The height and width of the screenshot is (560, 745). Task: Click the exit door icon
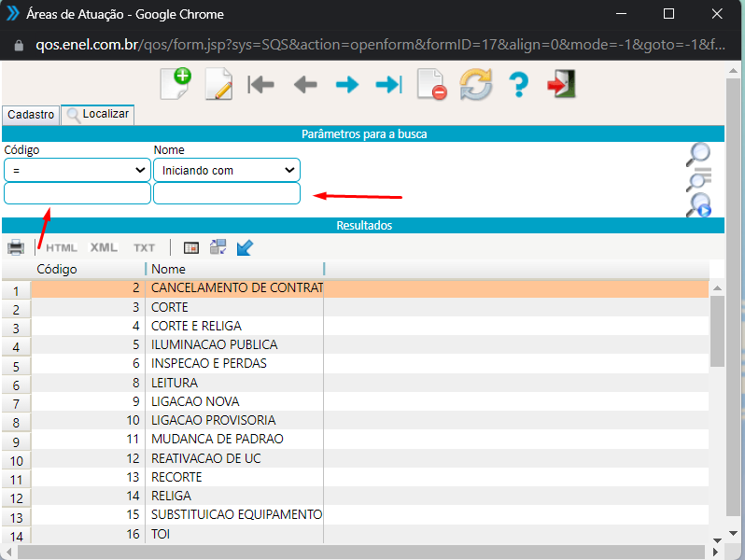pos(561,85)
